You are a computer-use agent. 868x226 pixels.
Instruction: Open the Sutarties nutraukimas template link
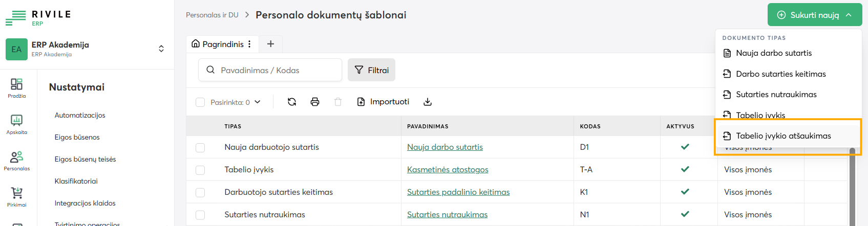[x=447, y=215]
